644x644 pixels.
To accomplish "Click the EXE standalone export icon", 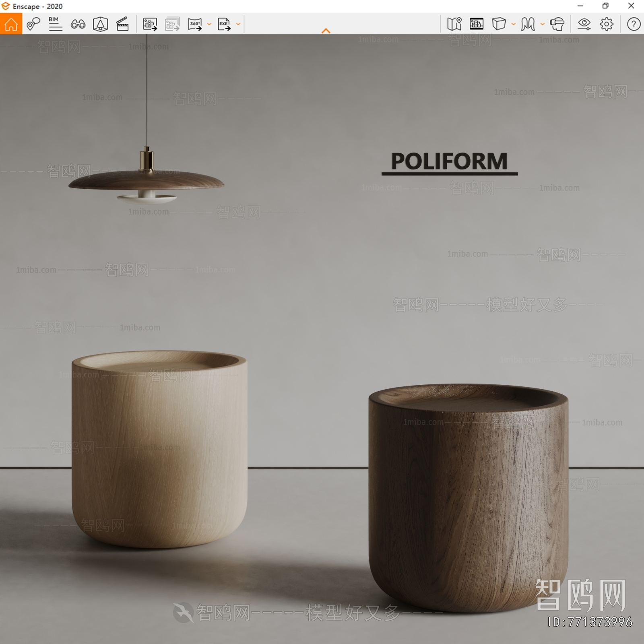I will pyautogui.click(x=224, y=24).
